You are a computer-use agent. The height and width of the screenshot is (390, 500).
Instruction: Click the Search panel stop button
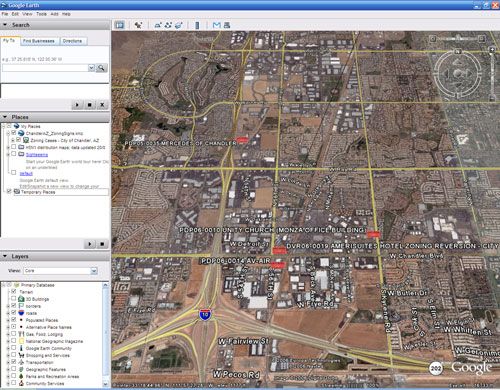point(89,105)
